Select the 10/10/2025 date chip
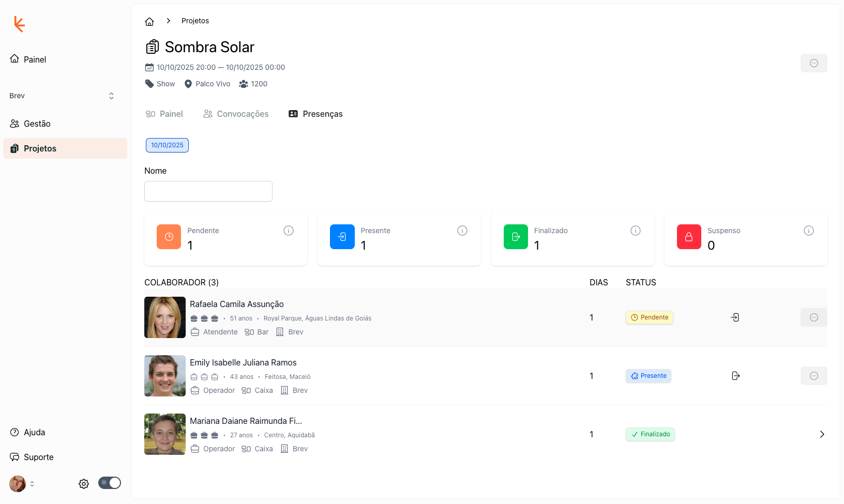The width and height of the screenshot is (844, 504). tap(167, 145)
